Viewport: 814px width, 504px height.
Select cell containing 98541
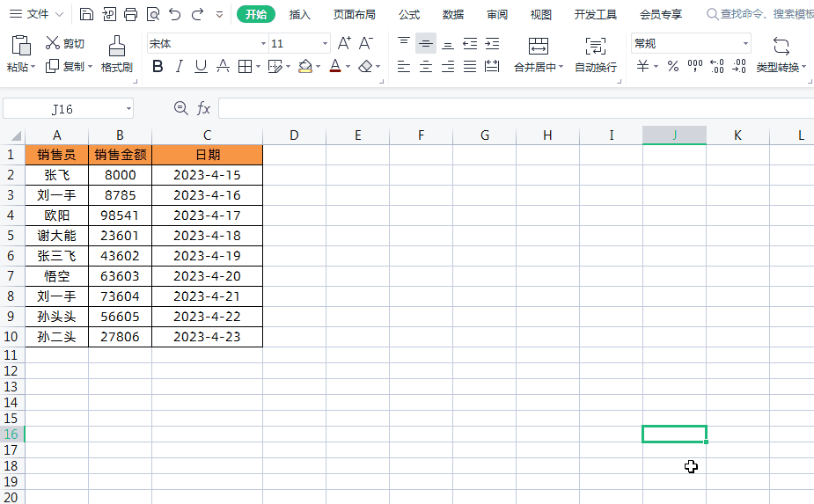[120, 215]
